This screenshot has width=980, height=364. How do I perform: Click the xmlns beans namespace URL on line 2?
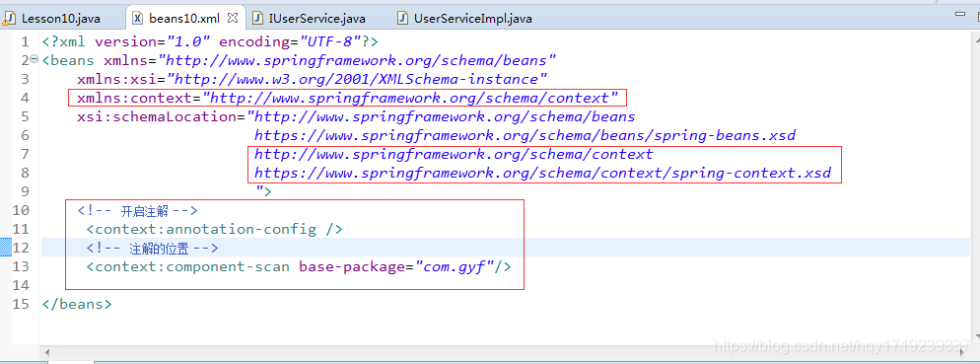358,61
